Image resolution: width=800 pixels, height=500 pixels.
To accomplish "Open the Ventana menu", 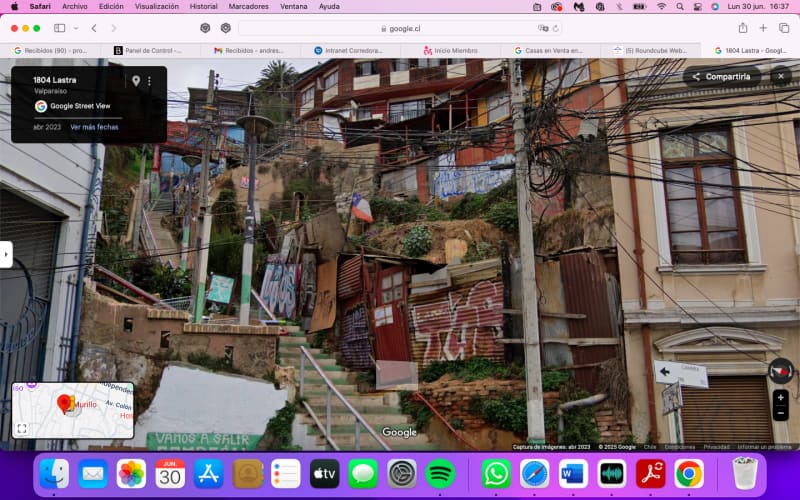I will 293,7.
